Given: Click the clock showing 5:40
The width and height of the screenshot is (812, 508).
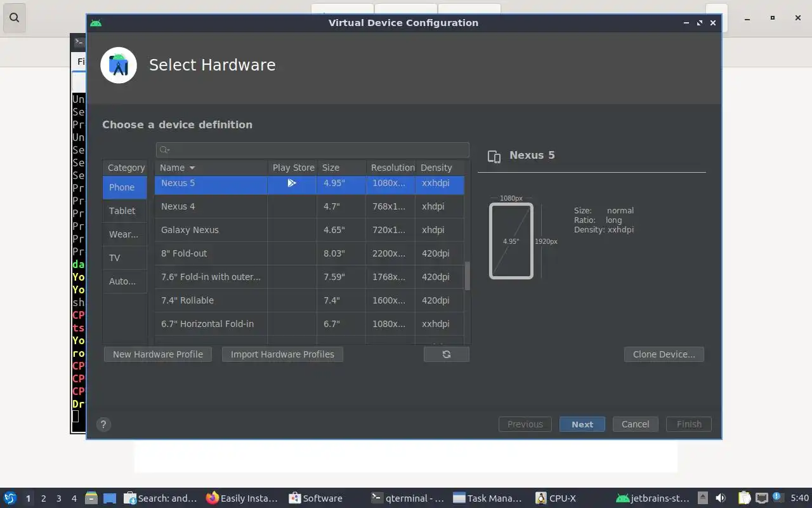Looking at the screenshot, I should 799,498.
